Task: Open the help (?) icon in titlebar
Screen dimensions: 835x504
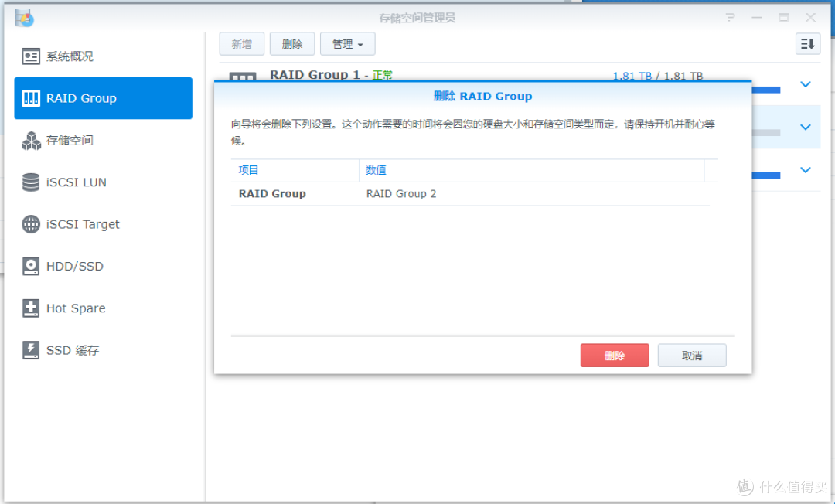Action: coord(730,17)
